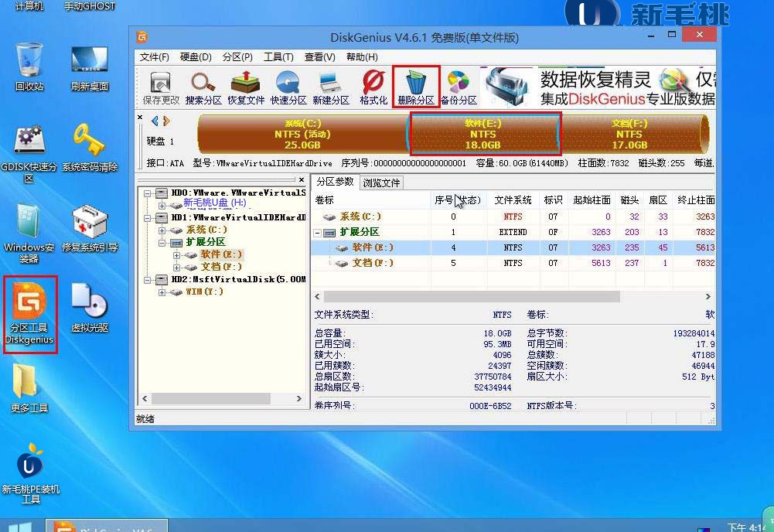Switch to the 浏览文件 tab
The image size is (774, 532).
click(381, 183)
